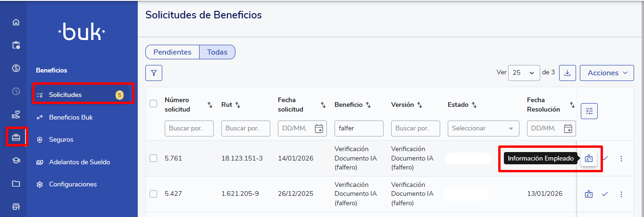Viewport: 644px width, 217px height.
Task: Click the download icon button
Action: tap(568, 73)
